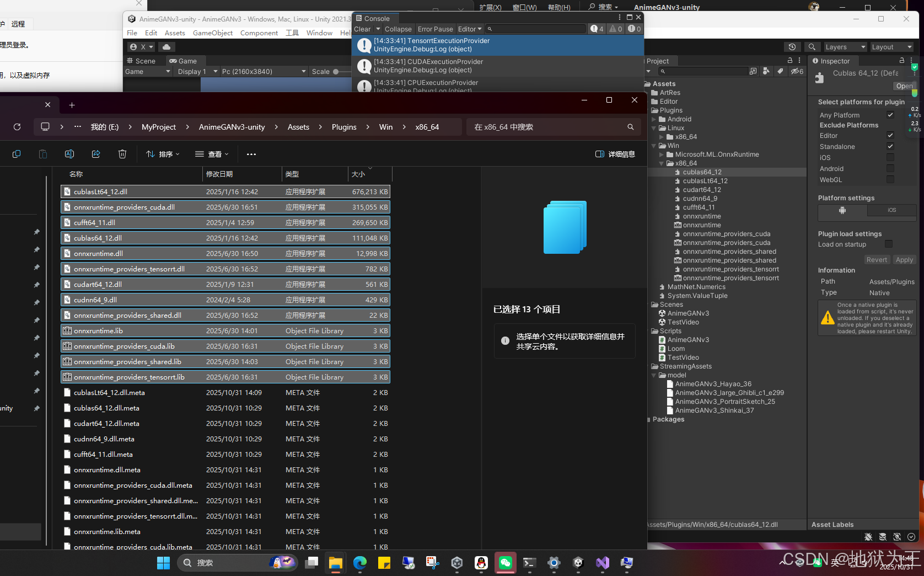The image size is (924, 576).
Task: Open Unity Window menu
Action: point(319,33)
